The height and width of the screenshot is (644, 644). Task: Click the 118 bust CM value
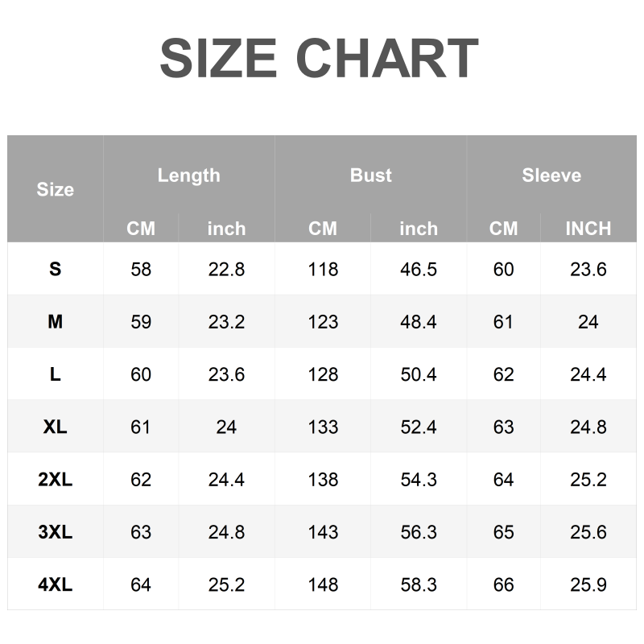pyautogui.click(x=323, y=269)
